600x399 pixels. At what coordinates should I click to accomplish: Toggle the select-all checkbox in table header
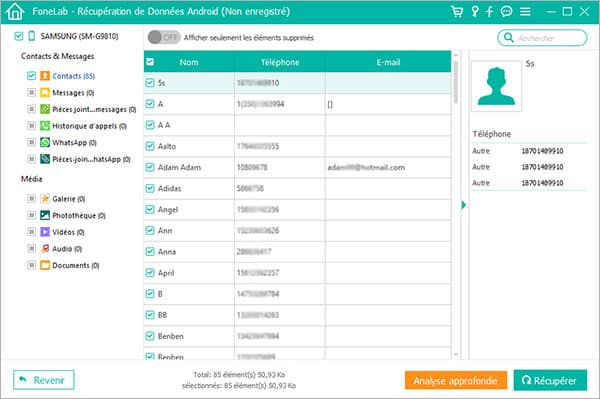(150, 62)
